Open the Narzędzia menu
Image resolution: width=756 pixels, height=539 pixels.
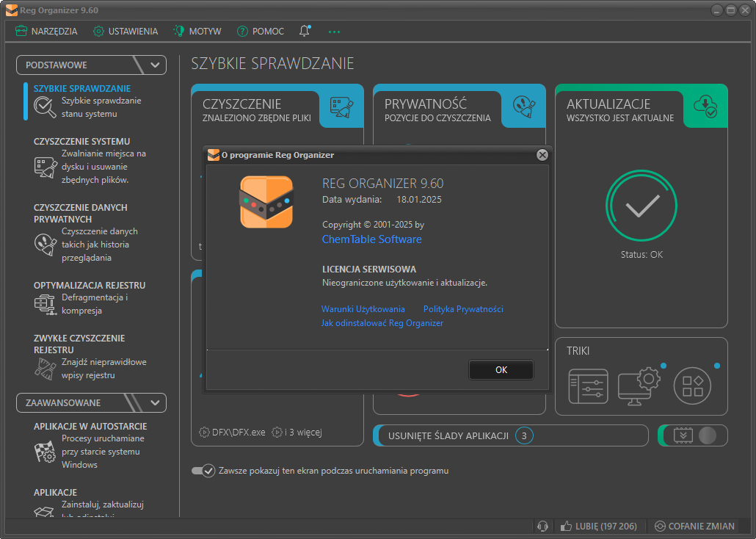coord(46,32)
